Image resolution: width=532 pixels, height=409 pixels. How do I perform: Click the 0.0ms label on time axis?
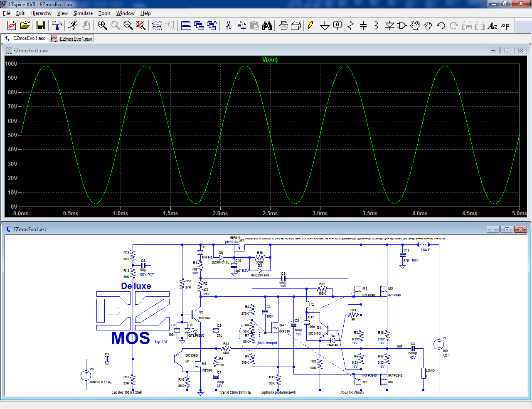21,213
